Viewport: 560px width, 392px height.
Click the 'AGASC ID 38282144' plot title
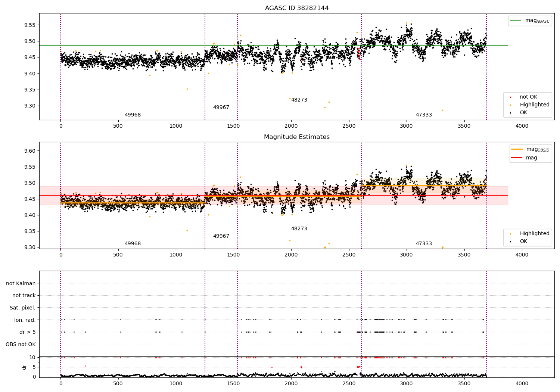(x=297, y=8)
